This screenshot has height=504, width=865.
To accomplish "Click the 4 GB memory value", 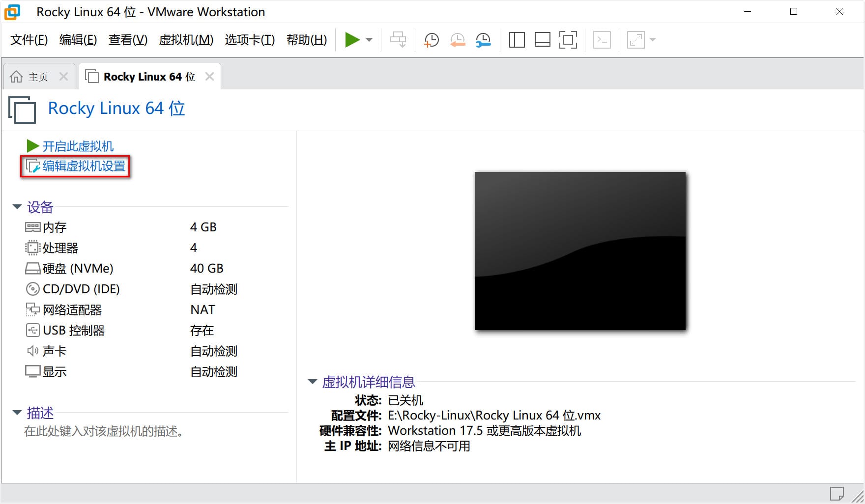I will [203, 227].
